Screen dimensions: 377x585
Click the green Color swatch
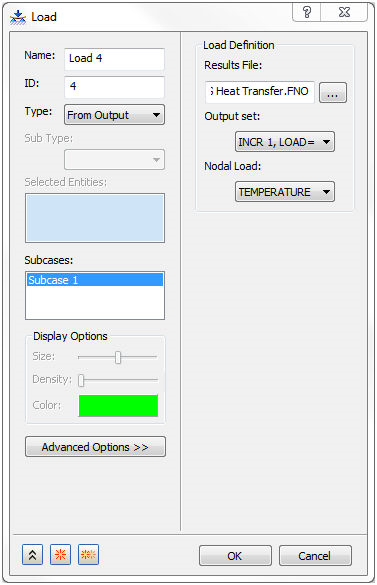(118, 406)
